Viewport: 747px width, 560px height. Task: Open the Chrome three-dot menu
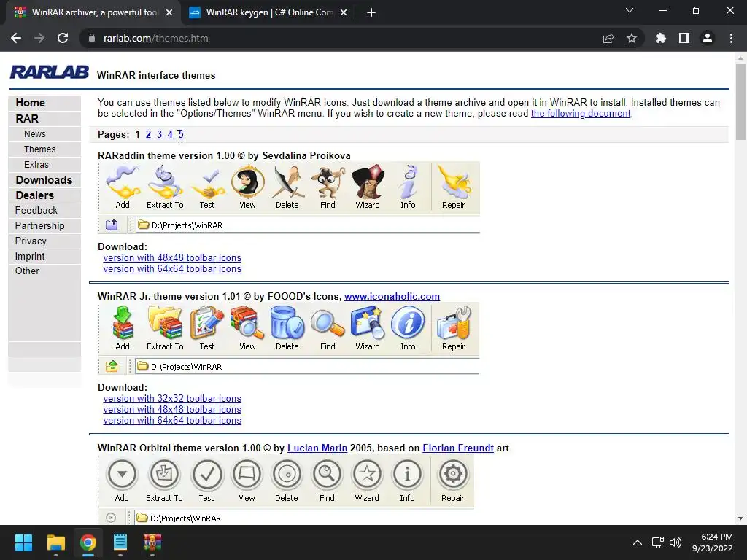(x=731, y=38)
